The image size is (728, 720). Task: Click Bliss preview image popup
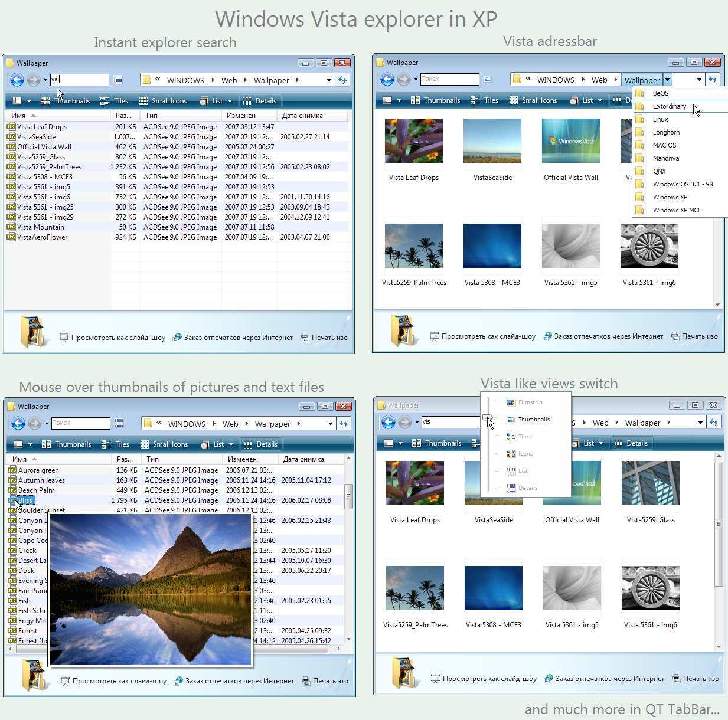point(150,590)
